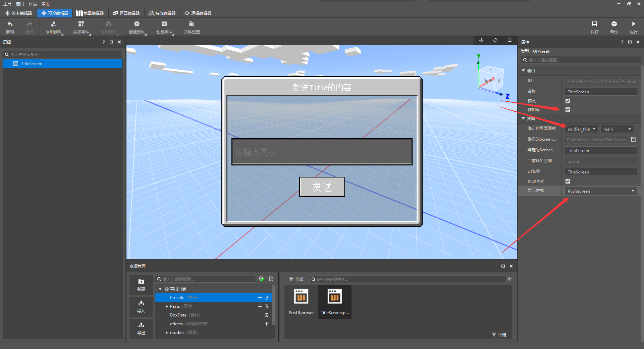Click the Undo (撤销) toolbar icon
The width and height of the screenshot is (644, 349).
10,24
